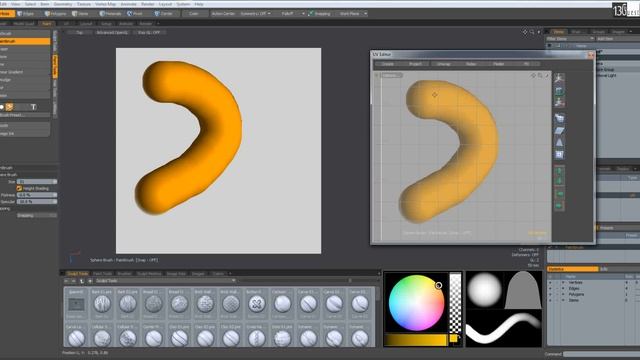Switch to the Image Inks tab
This screenshot has width=640, height=360.
pyautogui.click(x=176, y=273)
